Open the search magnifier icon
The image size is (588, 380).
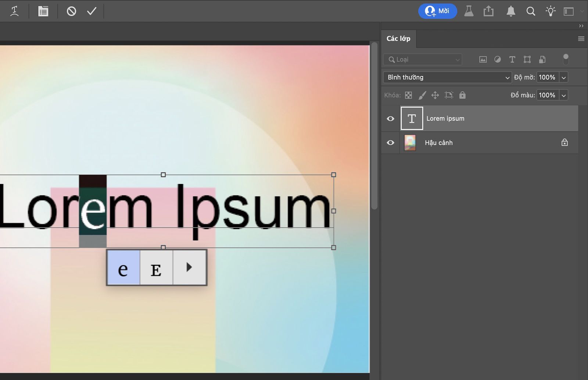click(531, 11)
